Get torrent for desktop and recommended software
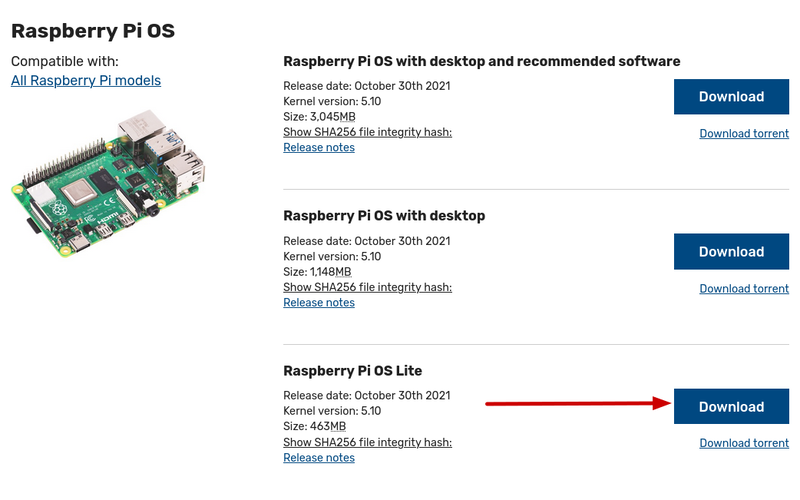The height and width of the screenshot is (500, 800). tap(743, 133)
